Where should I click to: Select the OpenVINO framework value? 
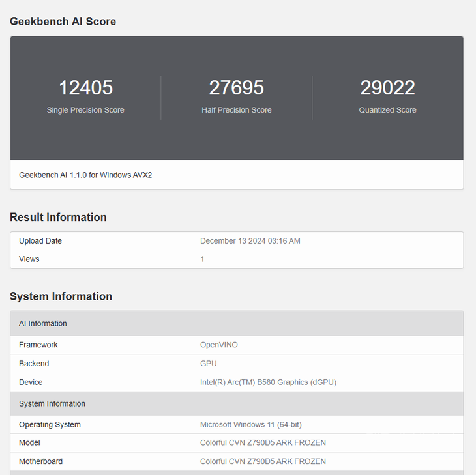click(218, 345)
